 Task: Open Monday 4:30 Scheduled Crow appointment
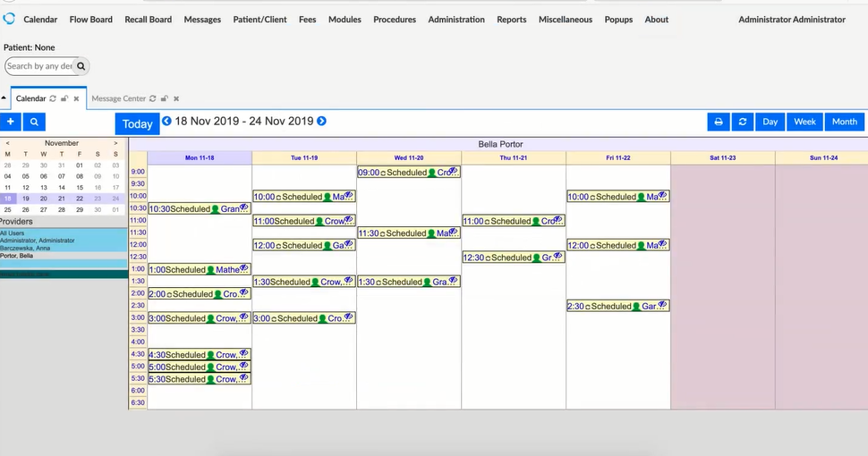tap(200, 355)
